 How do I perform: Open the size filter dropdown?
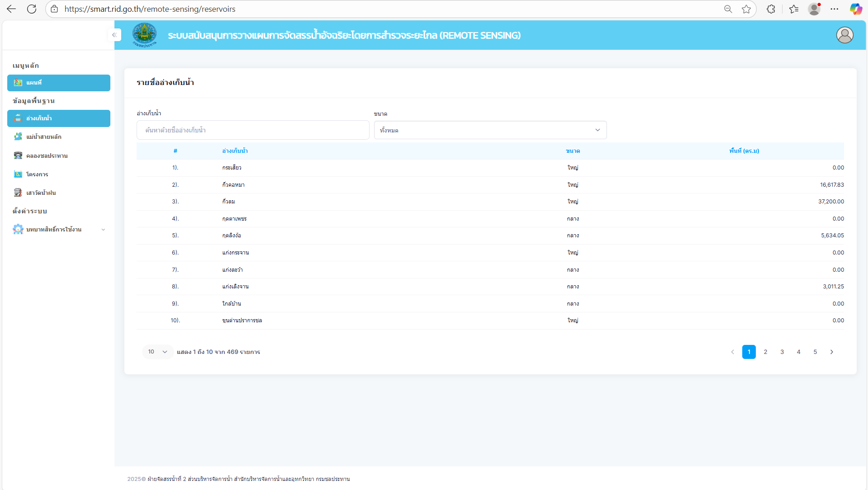(490, 130)
